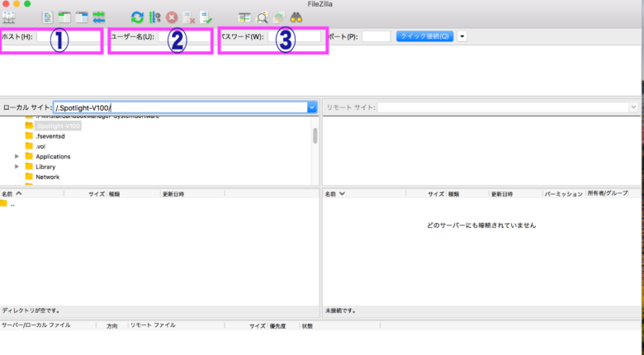Image resolution: width=644 pixels, height=355 pixels.
Task: Open the ローカル サイト path dropdown
Action: tap(312, 107)
